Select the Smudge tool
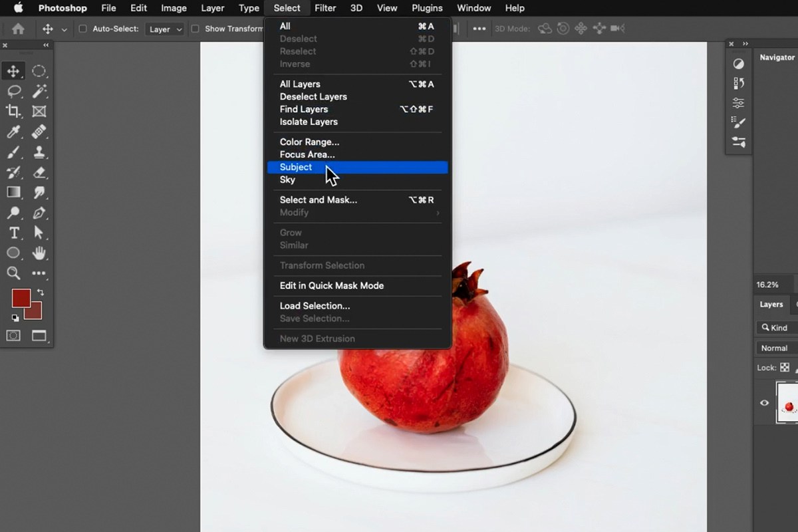 (x=39, y=192)
